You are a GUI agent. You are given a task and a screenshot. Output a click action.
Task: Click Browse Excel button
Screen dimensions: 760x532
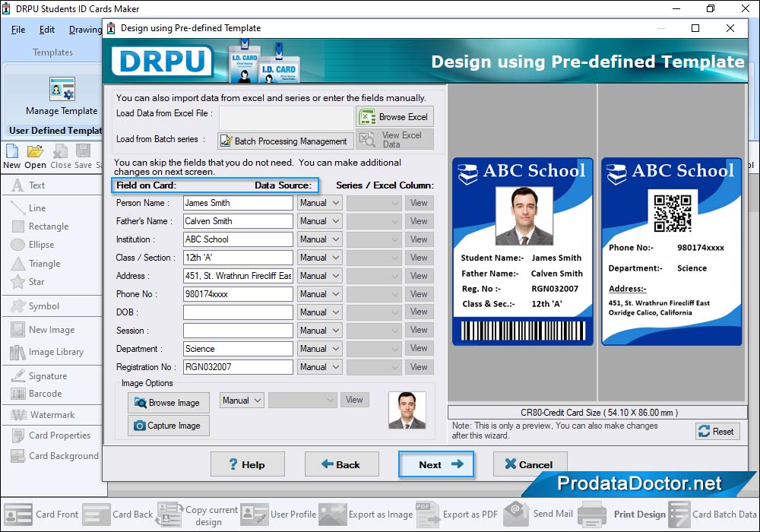pyautogui.click(x=395, y=117)
